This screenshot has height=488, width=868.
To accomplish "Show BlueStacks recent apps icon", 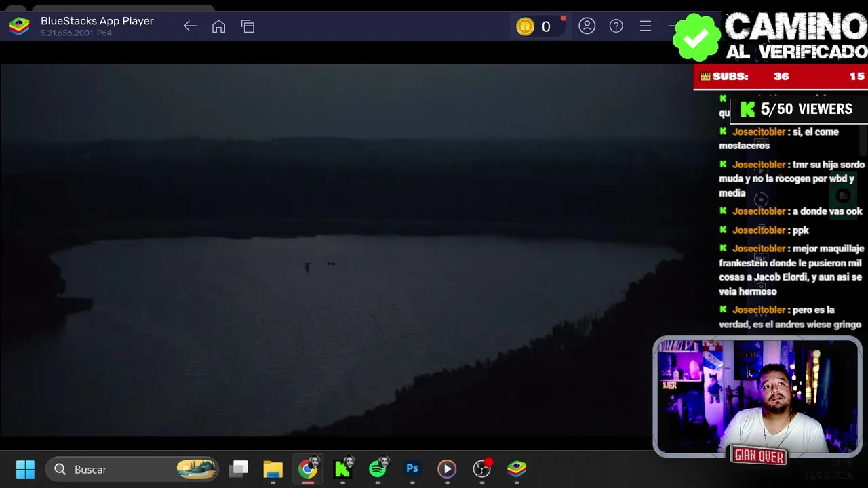I will (x=248, y=26).
